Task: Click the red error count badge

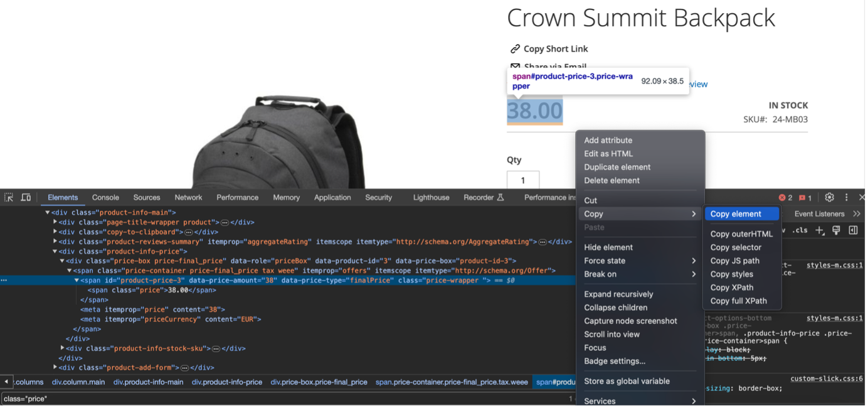Action: (785, 198)
